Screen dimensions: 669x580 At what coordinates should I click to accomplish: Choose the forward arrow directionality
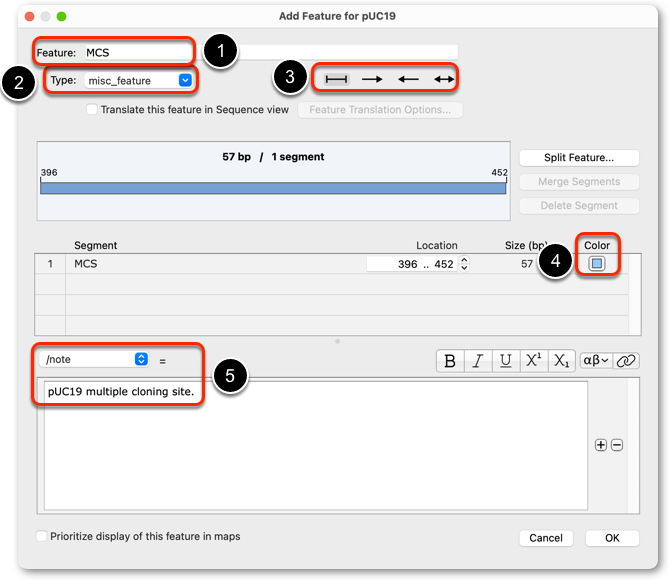point(372,79)
